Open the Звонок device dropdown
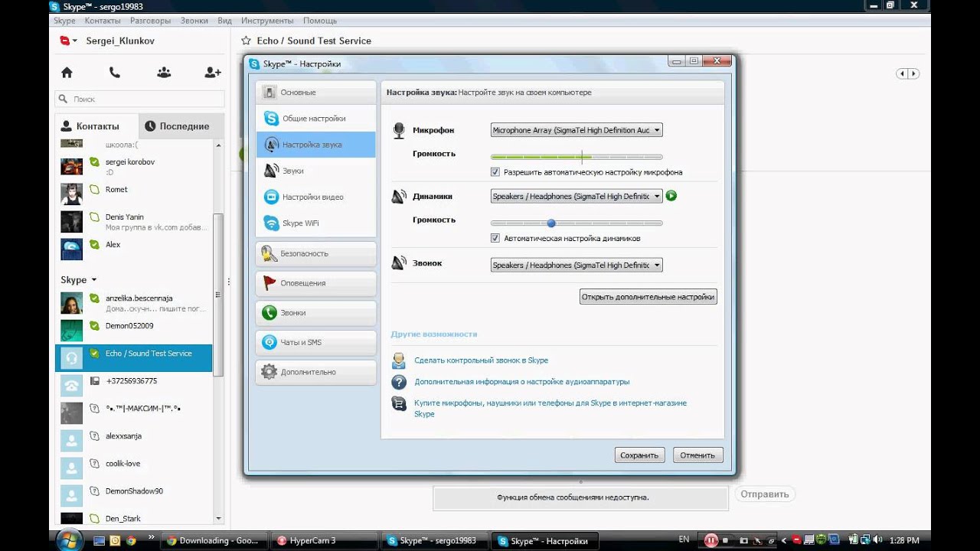Viewport: 980px width, 551px height. click(576, 265)
